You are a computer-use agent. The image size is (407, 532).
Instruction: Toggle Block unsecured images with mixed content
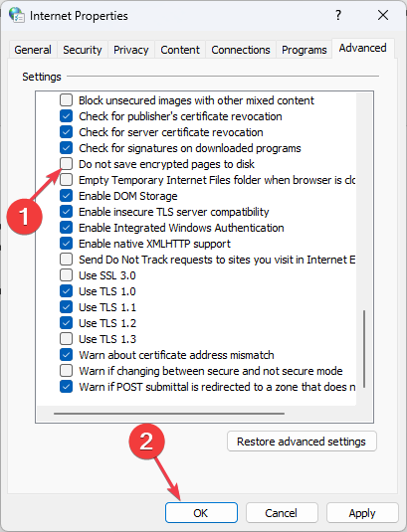coord(67,100)
